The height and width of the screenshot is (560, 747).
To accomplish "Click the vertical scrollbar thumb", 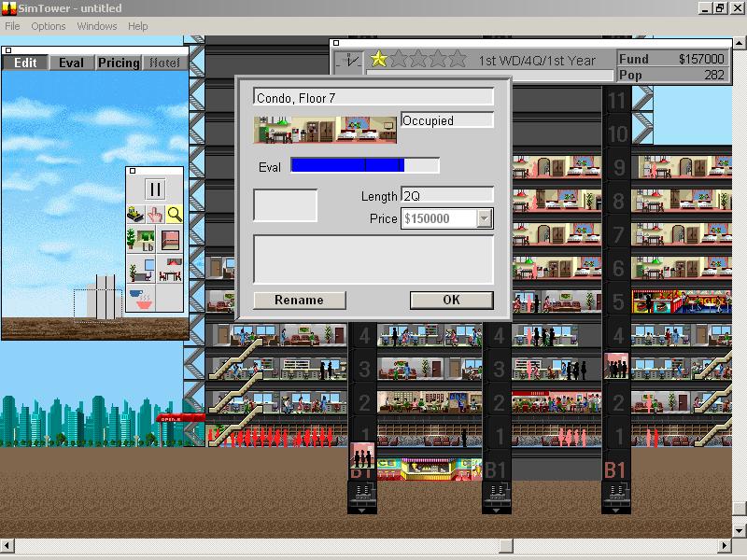I will pos(739,508).
